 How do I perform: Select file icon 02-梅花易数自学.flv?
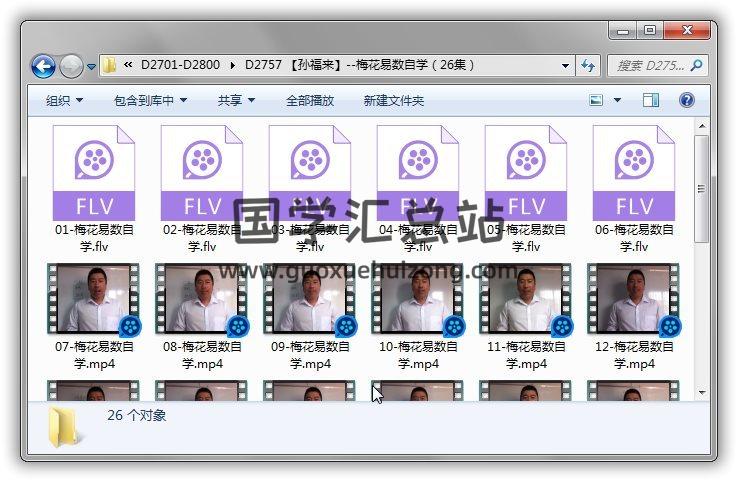pos(201,172)
